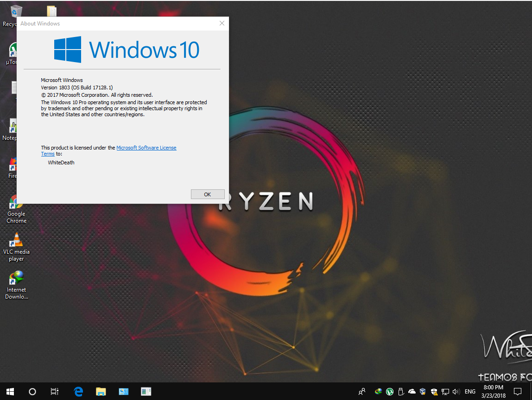This screenshot has width=532, height=400.
Task: Open the Microsoft Software License Terms link
Action: coord(146,148)
